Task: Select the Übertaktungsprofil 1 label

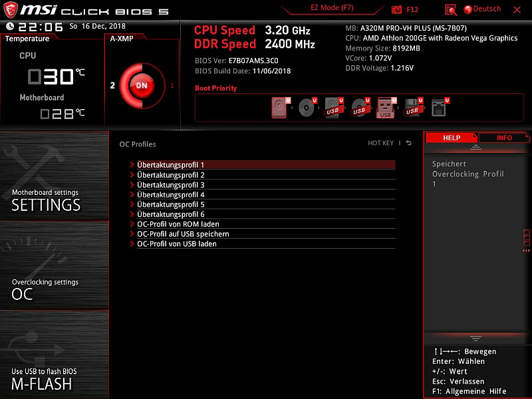Action: click(x=170, y=165)
